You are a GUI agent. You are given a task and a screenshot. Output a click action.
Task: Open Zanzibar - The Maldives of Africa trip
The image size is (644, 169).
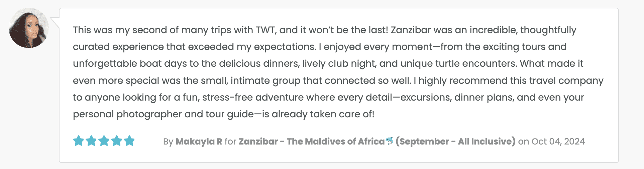point(311,142)
